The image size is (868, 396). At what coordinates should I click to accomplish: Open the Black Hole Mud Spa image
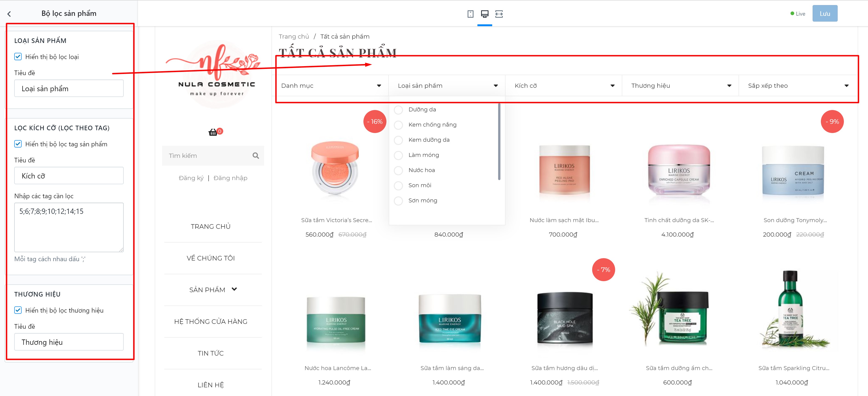point(564,318)
